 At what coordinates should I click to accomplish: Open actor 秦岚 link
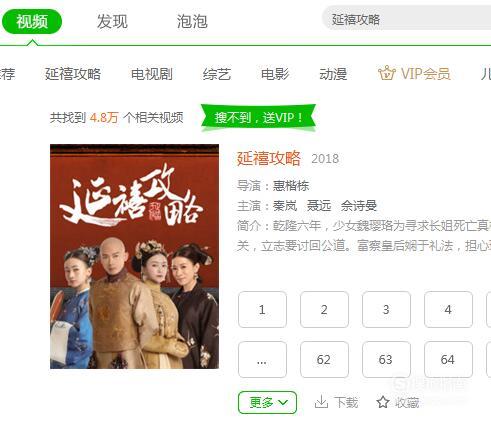coord(285,206)
